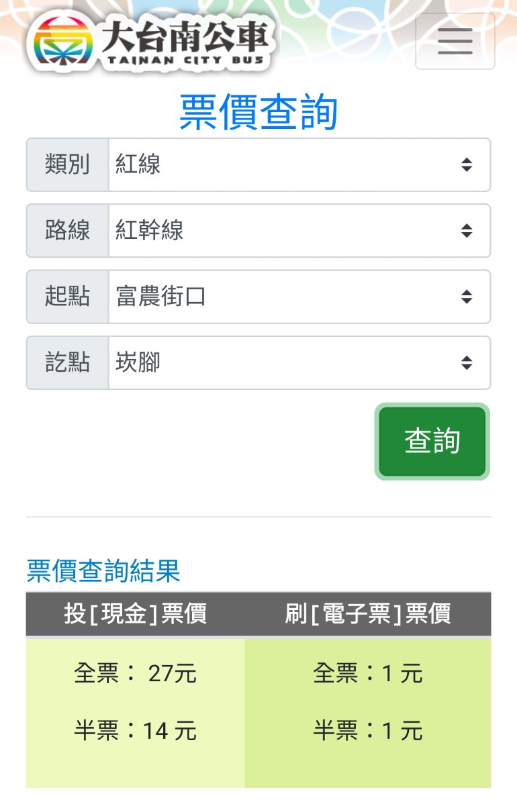This screenshot has height=812, width=517.
Task: Click the e-ticket full fare 1元
Action: pyautogui.click(x=367, y=672)
